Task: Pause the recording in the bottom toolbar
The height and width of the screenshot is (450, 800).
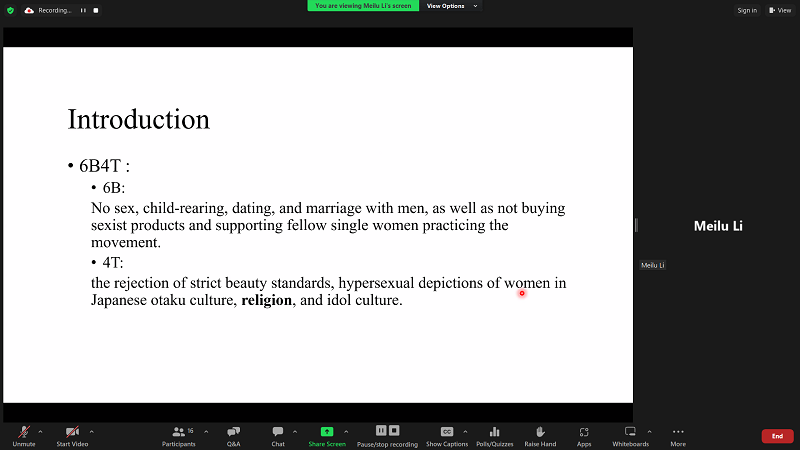Action: point(381,431)
